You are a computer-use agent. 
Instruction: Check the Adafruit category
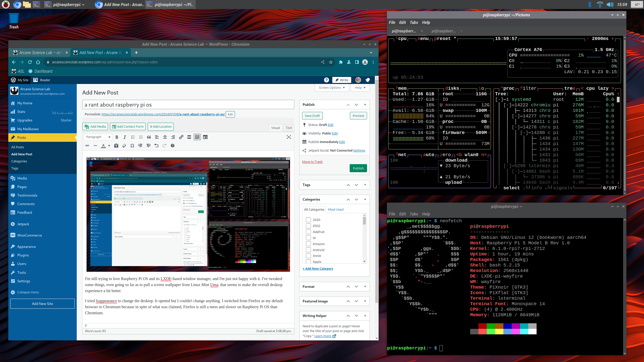tap(308, 232)
